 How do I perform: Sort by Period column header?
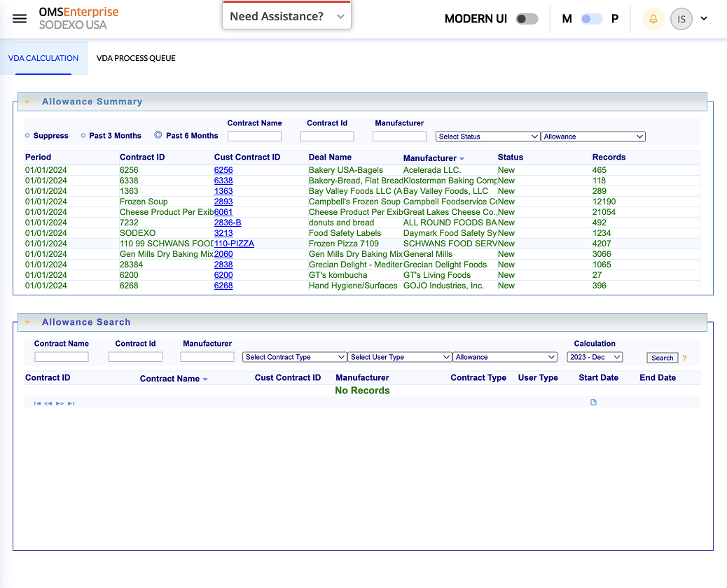(x=38, y=157)
